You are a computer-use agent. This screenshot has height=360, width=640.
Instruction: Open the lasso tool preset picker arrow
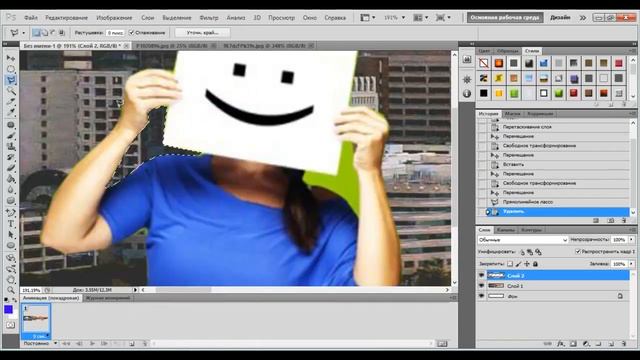pyautogui.click(x=23, y=33)
